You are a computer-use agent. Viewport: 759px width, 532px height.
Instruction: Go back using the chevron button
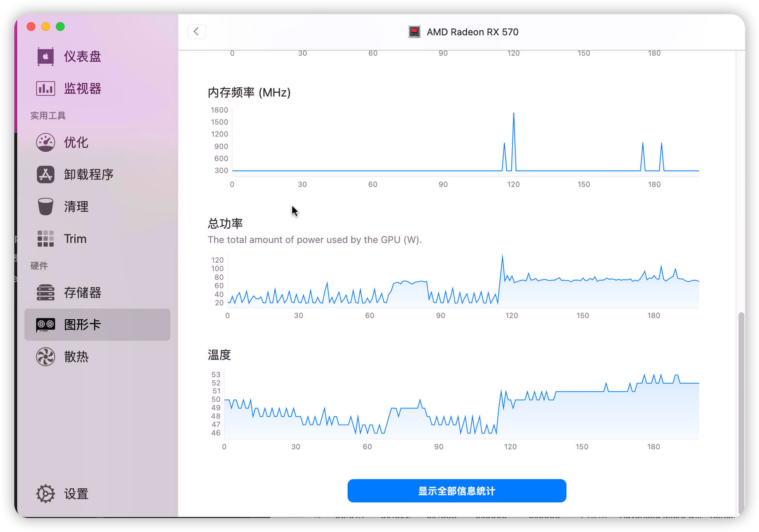coord(196,31)
